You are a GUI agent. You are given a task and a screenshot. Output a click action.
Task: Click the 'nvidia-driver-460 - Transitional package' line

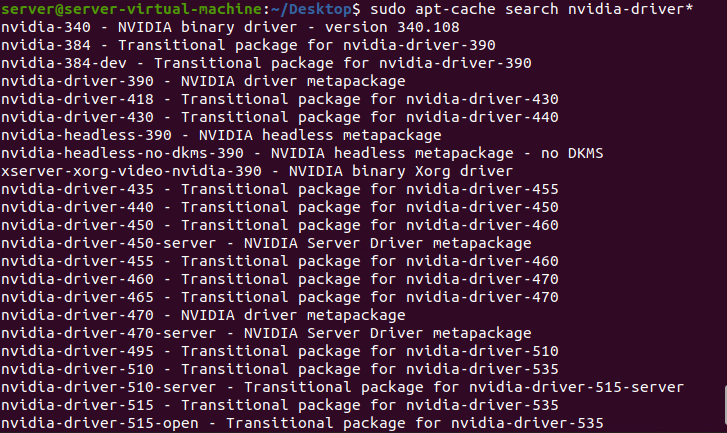point(280,279)
